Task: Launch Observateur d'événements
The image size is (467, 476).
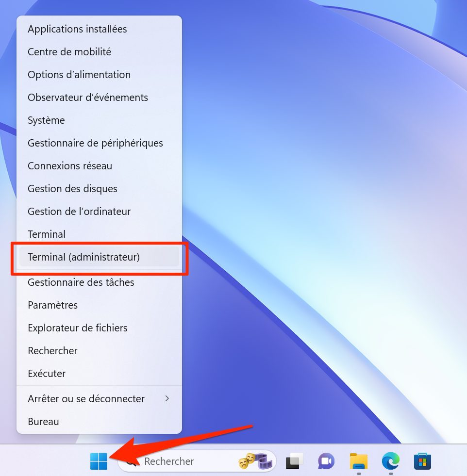Action: 99,98
